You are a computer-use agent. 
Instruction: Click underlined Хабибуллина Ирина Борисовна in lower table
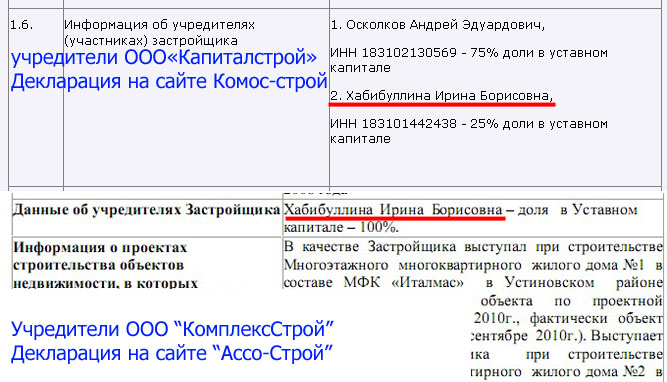(x=393, y=210)
